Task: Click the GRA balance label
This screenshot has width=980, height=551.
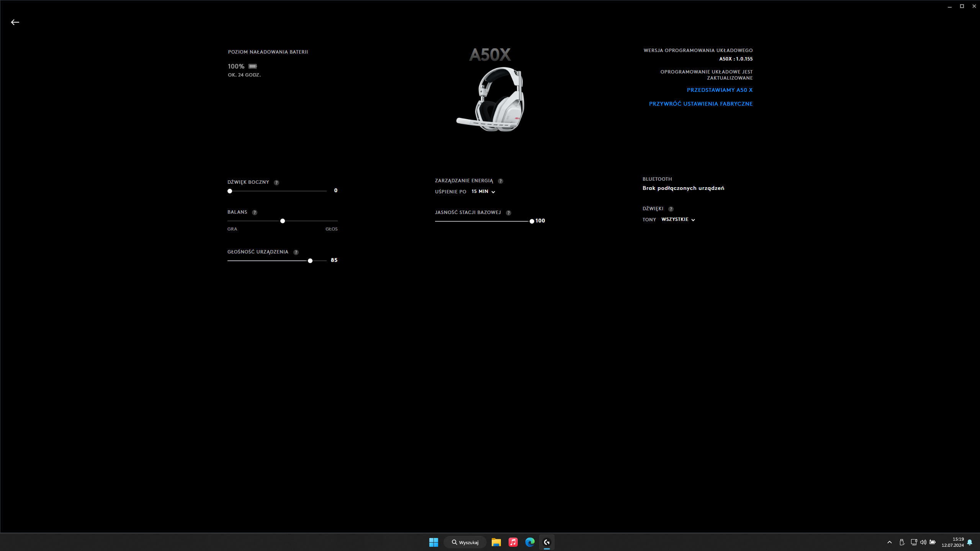Action: pos(232,229)
